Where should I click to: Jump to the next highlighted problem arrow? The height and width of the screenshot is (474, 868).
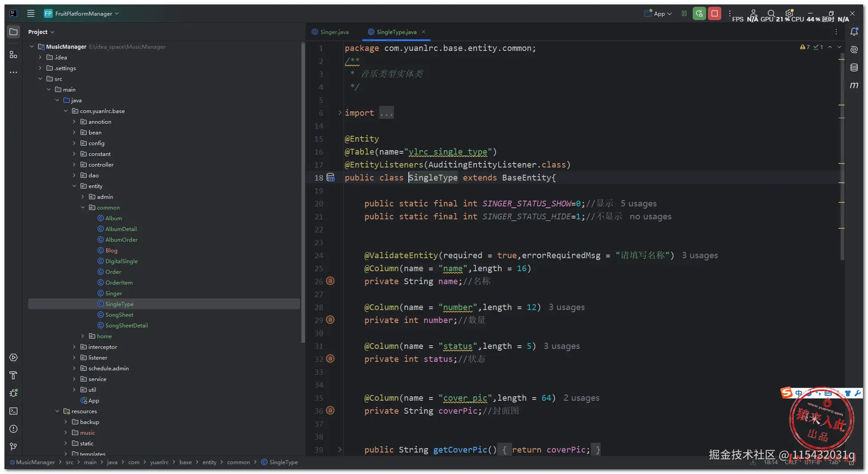click(x=839, y=47)
